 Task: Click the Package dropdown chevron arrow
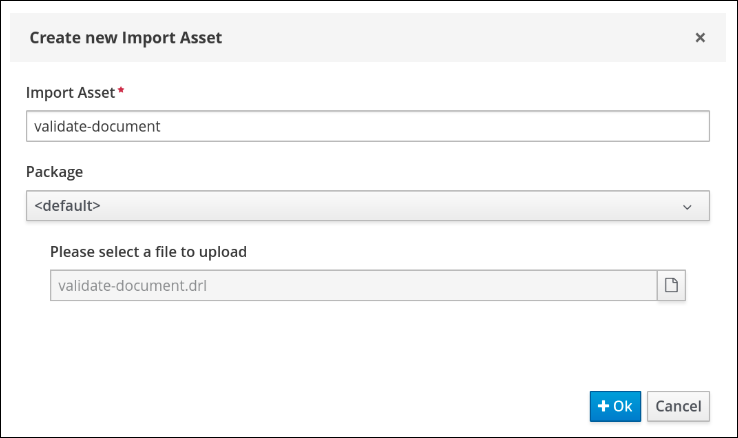687,207
